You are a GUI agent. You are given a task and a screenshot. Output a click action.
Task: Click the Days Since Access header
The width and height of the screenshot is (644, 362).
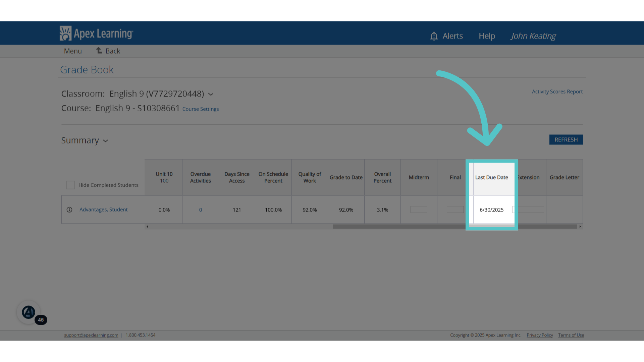pos(237,177)
